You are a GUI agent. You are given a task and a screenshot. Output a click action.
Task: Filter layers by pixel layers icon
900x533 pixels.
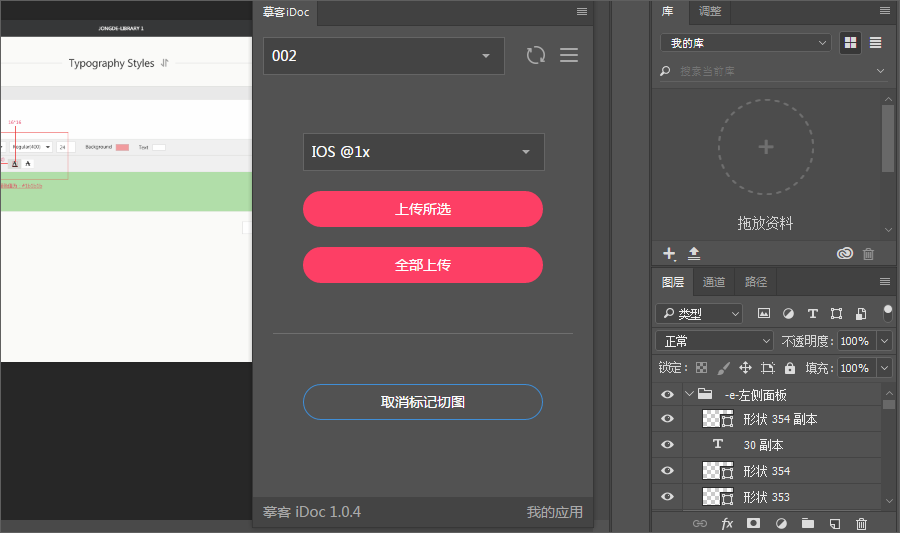point(764,313)
